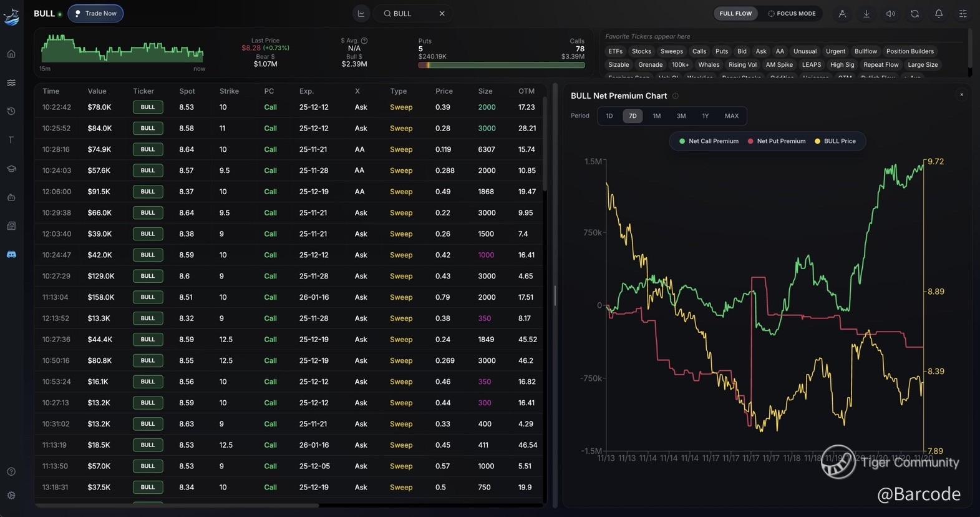Switch to FULL FLOW mode

tap(735, 13)
